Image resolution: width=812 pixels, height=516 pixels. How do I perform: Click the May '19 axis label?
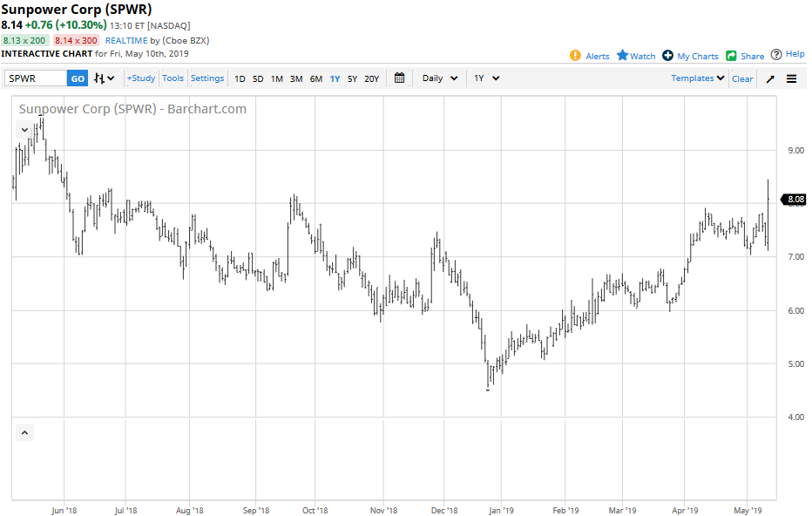pos(748,510)
